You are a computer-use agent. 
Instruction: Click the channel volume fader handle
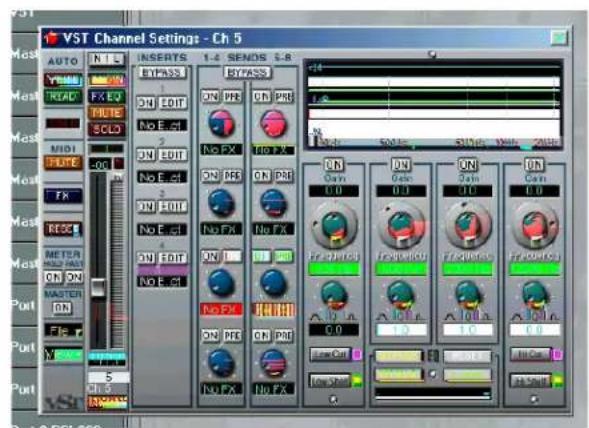pyautogui.click(x=98, y=288)
